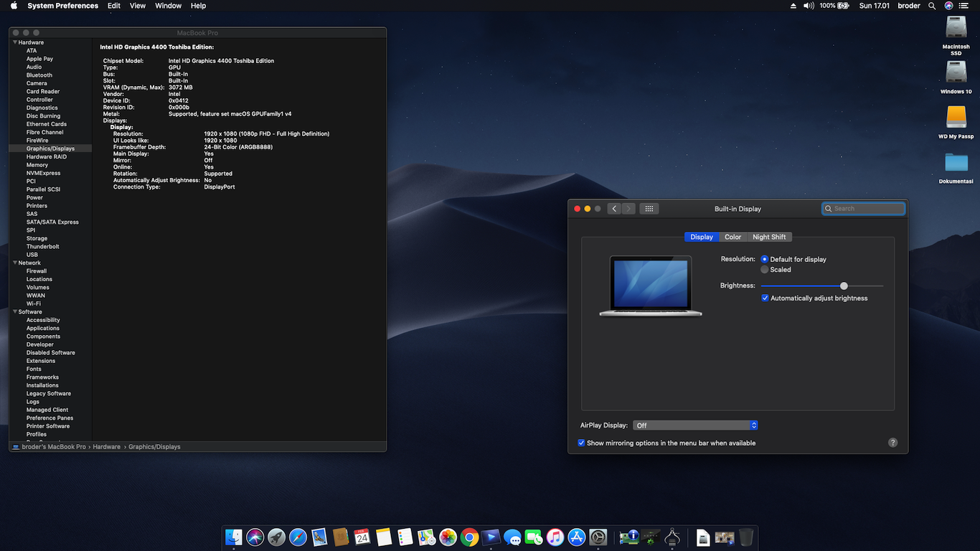
Task: Open Messages from the Dock
Action: click(512, 537)
